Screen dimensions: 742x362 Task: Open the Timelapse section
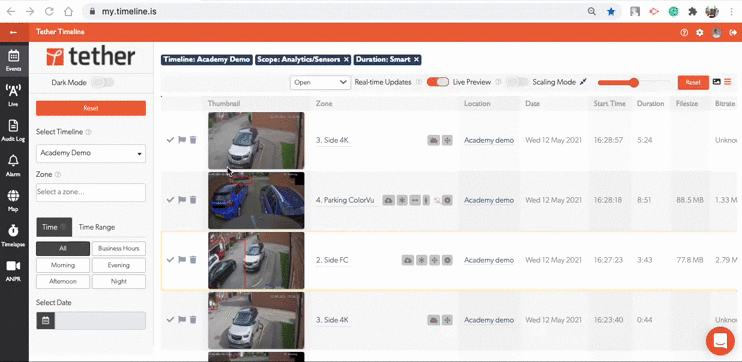(x=14, y=235)
